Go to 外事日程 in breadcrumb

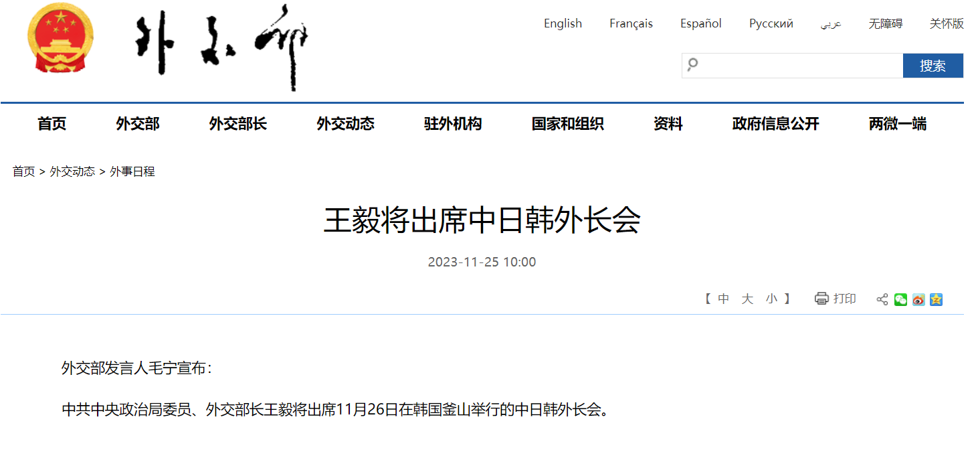pyautogui.click(x=132, y=171)
